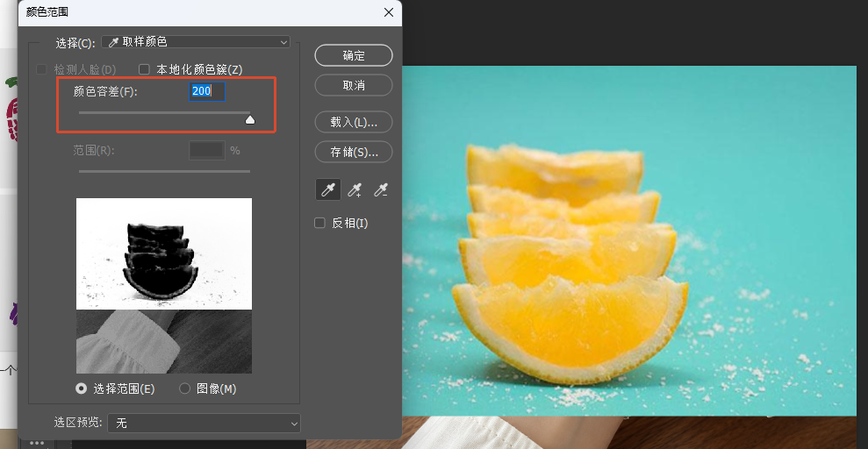Click the 取消 button
The image size is (868, 449).
pyautogui.click(x=354, y=86)
